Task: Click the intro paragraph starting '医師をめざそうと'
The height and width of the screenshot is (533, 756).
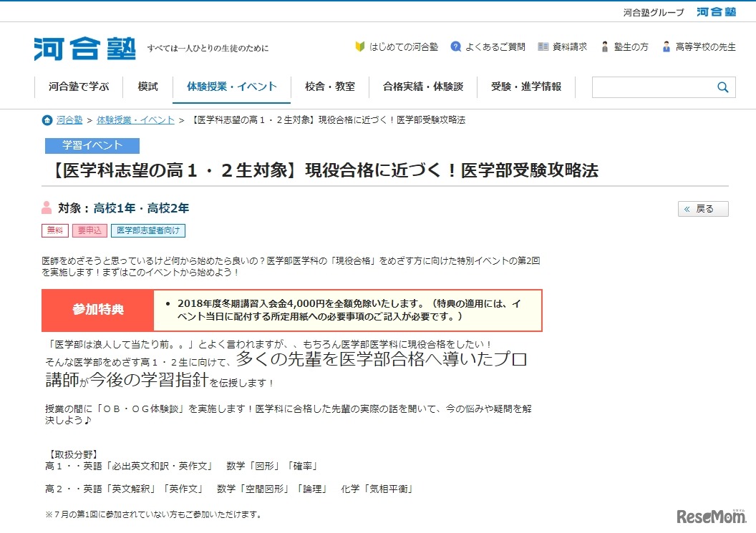Action: coord(291,266)
